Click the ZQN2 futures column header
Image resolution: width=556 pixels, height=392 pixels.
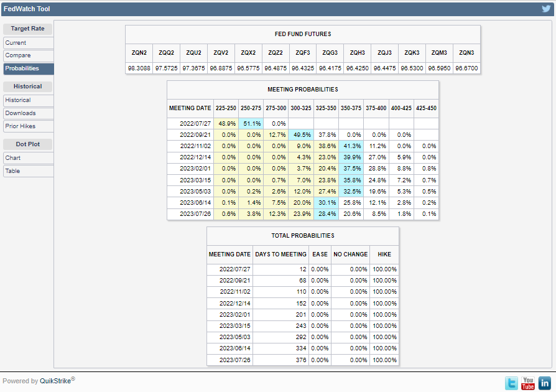click(139, 53)
